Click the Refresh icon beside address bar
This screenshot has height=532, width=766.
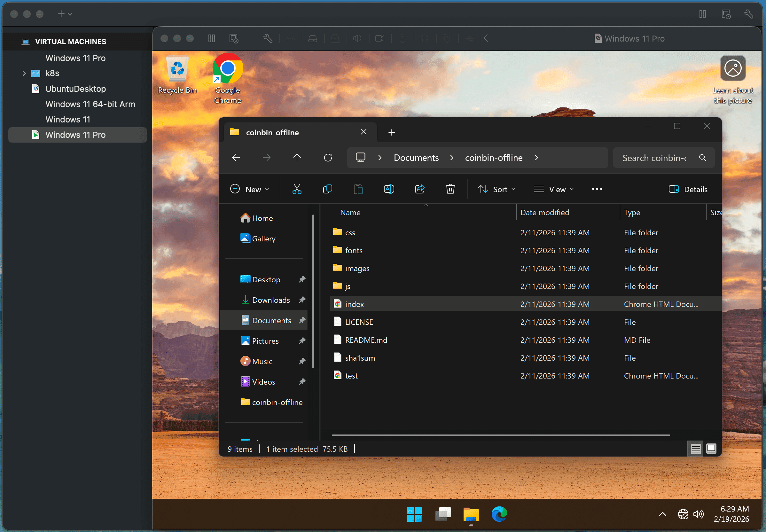328,158
